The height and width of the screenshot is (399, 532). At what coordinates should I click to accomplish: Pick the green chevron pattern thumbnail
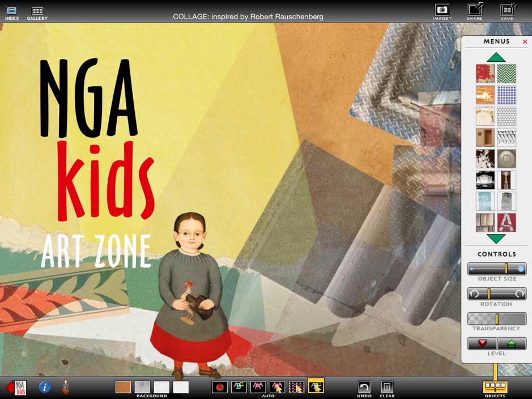(507, 74)
